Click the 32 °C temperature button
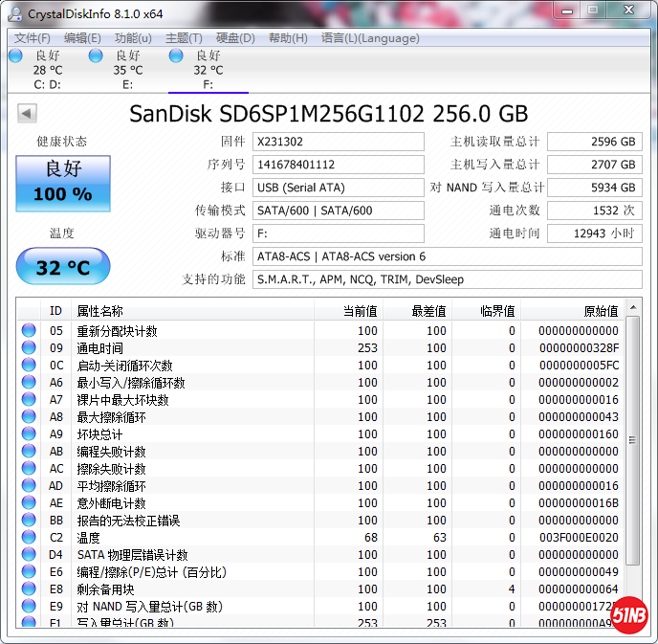The height and width of the screenshot is (644, 658). (x=63, y=267)
